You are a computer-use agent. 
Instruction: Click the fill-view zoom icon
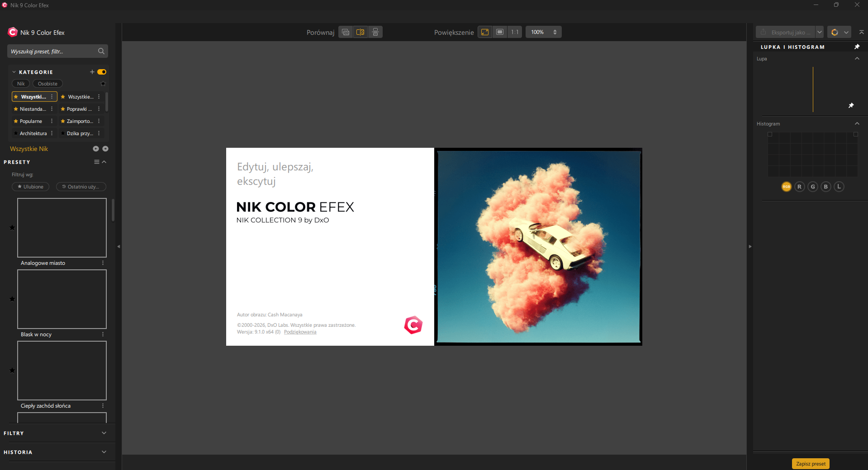[500, 32]
